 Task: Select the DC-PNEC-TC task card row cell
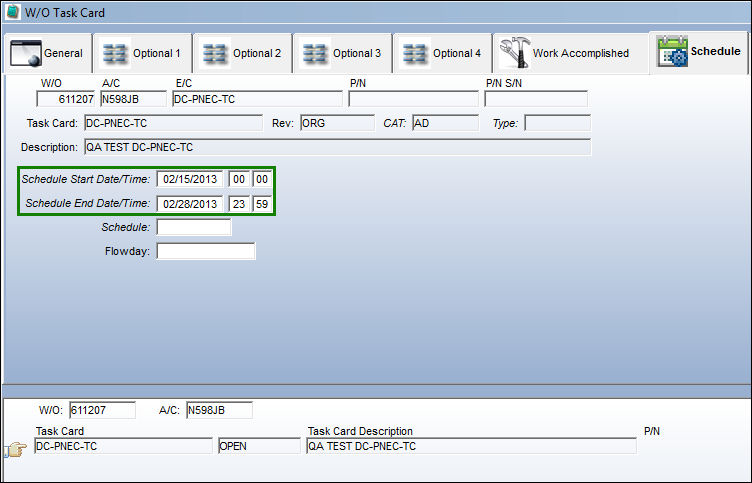(x=123, y=446)
